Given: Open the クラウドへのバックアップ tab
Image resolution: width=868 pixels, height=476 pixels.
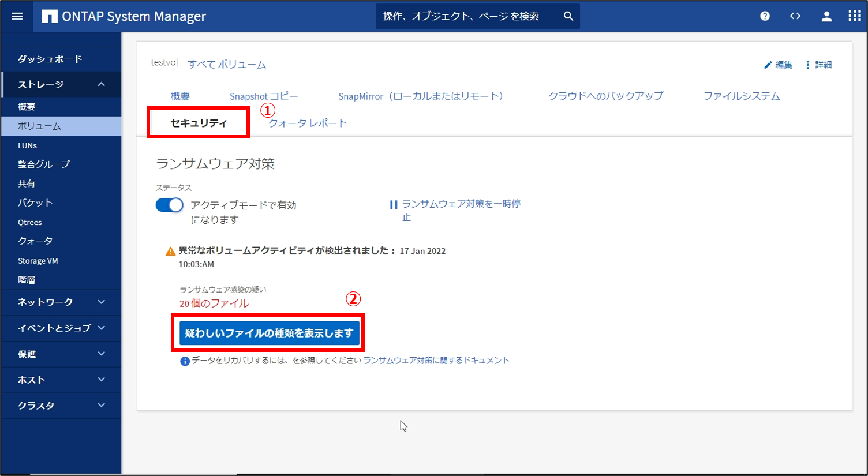Looking at the screenshot, I should (605, 96).
